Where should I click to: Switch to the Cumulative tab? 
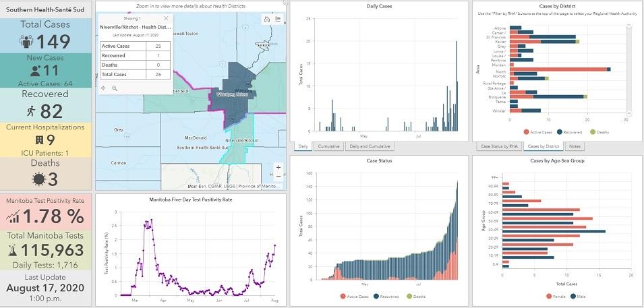328,146
